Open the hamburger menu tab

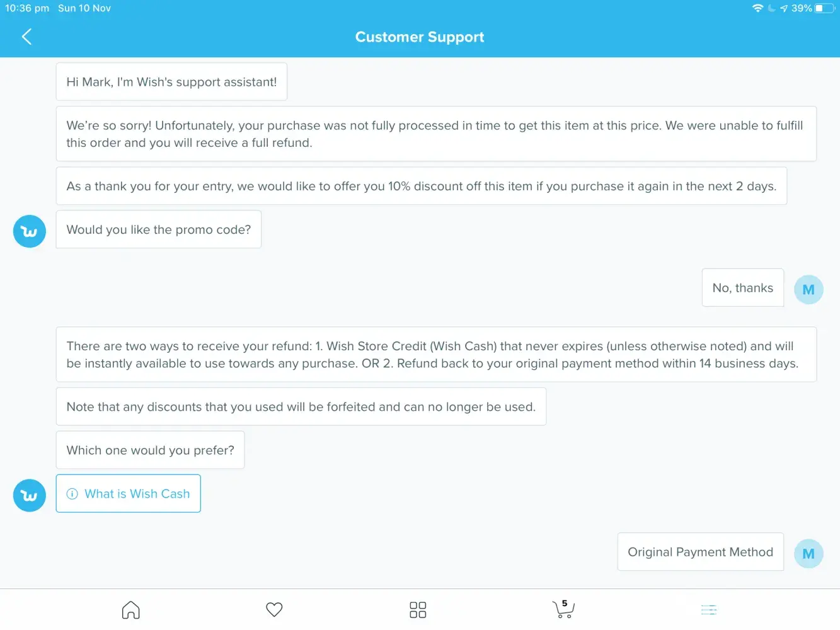709,610
